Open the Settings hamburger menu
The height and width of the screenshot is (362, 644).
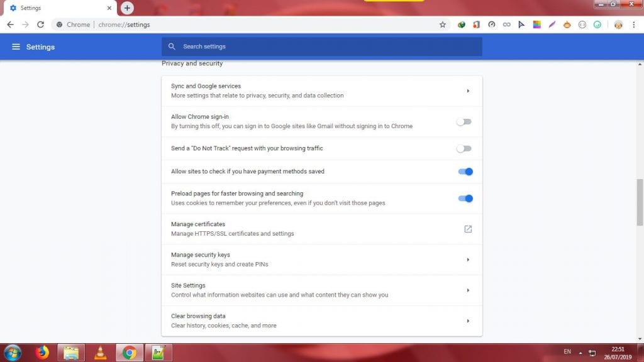pos(16,47)
